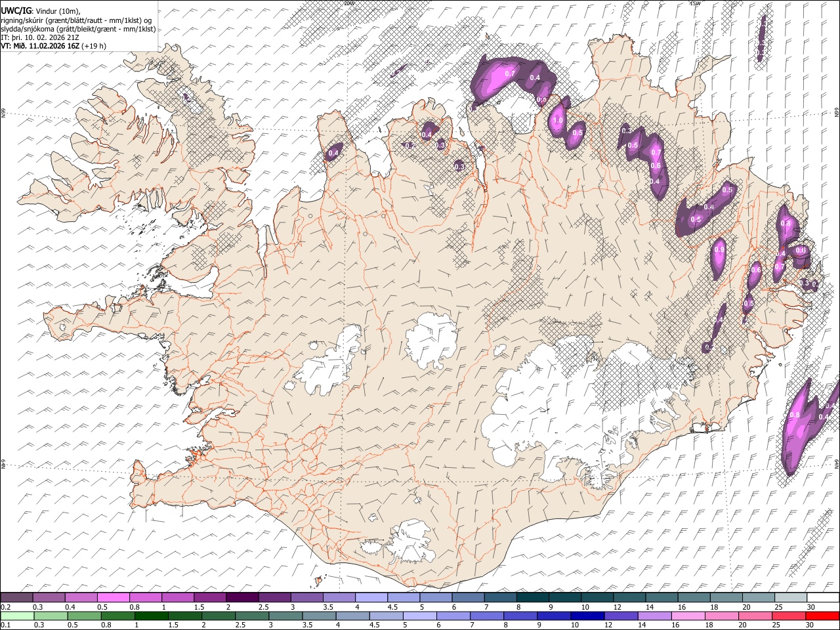Click the light pink lower swatch at 16
This screenshot has width=840, height=630.
[688, 616]
